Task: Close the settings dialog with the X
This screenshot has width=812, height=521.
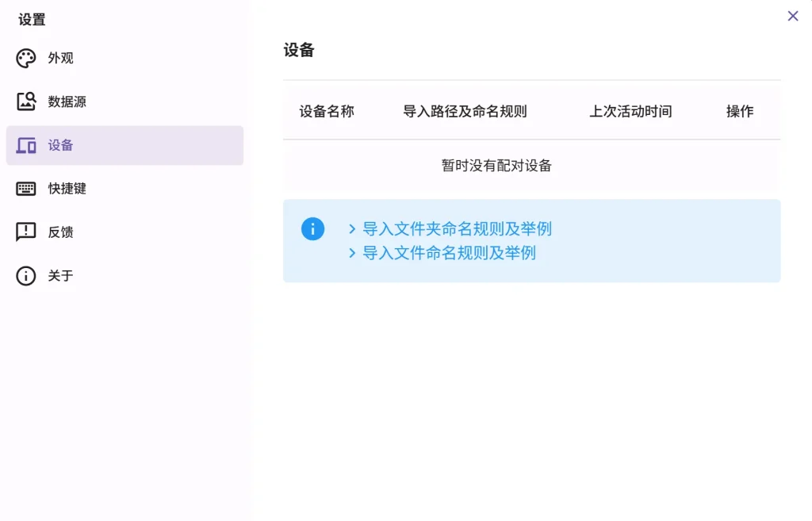Action: 792,16
